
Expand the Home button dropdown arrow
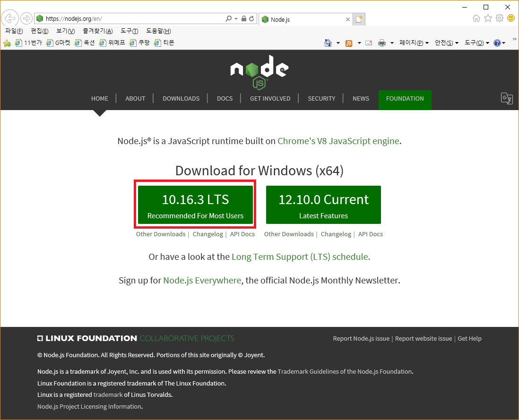338,43
